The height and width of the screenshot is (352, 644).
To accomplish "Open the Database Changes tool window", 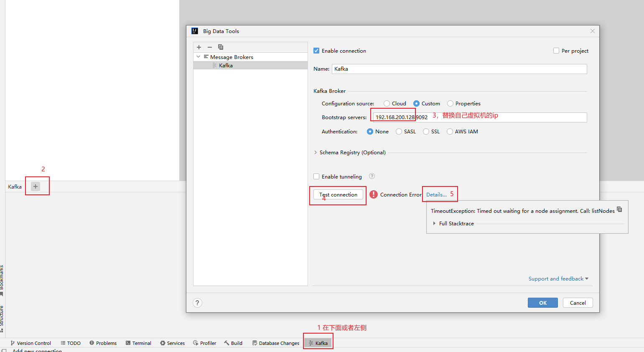I will (276, 343).
